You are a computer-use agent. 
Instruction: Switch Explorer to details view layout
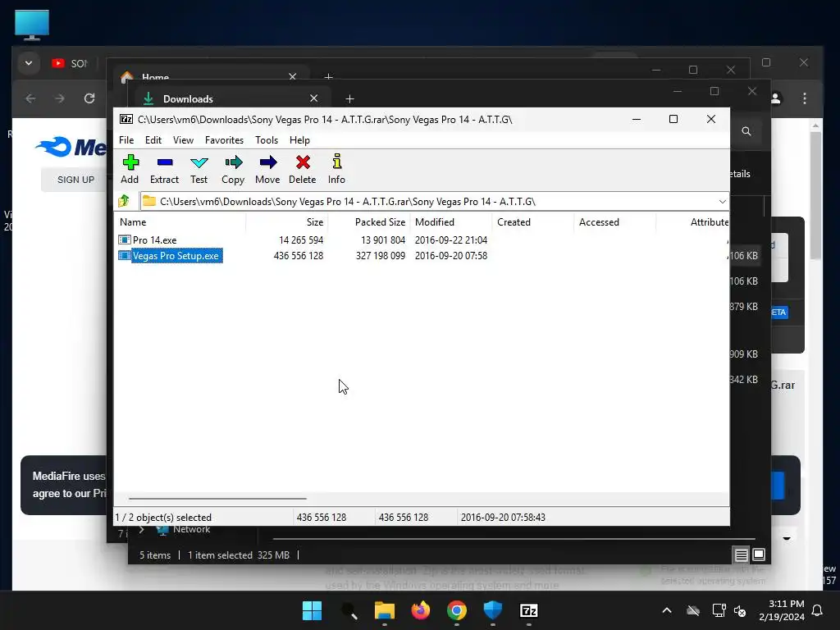coord(741,555)
